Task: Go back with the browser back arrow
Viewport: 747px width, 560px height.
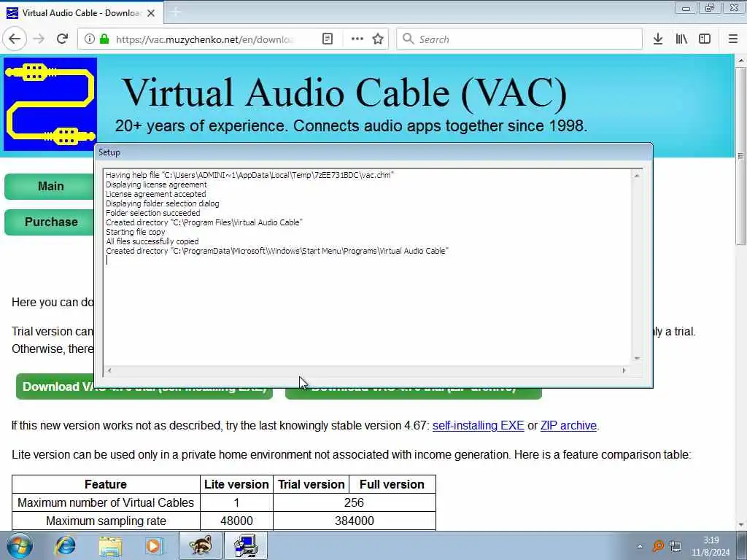Action: click(15, 39)
